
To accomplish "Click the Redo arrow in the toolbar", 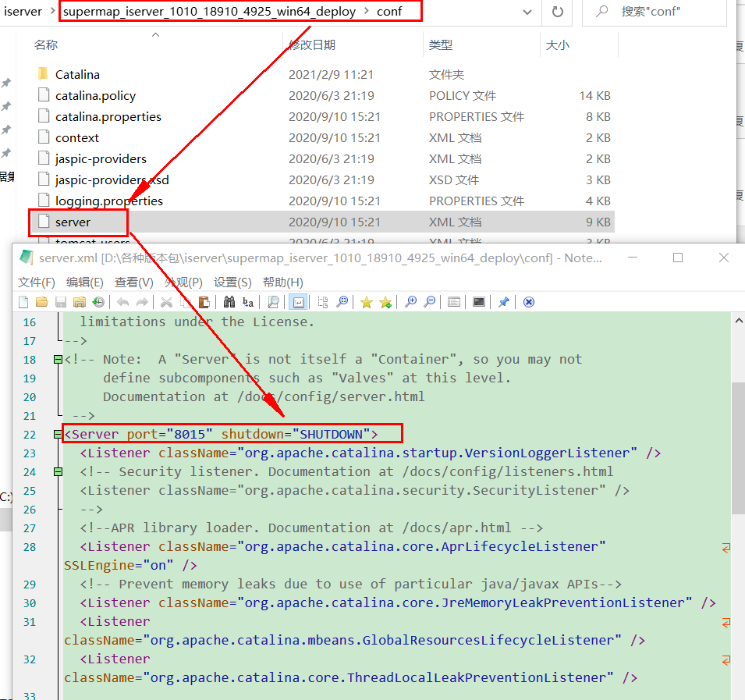I will 142,302.
